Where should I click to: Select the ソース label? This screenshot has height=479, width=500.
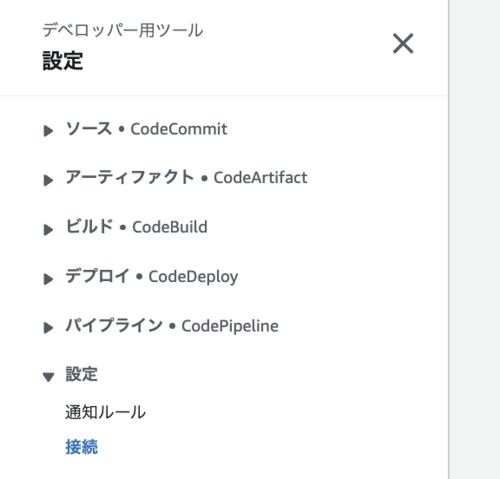tap(89, 129)
